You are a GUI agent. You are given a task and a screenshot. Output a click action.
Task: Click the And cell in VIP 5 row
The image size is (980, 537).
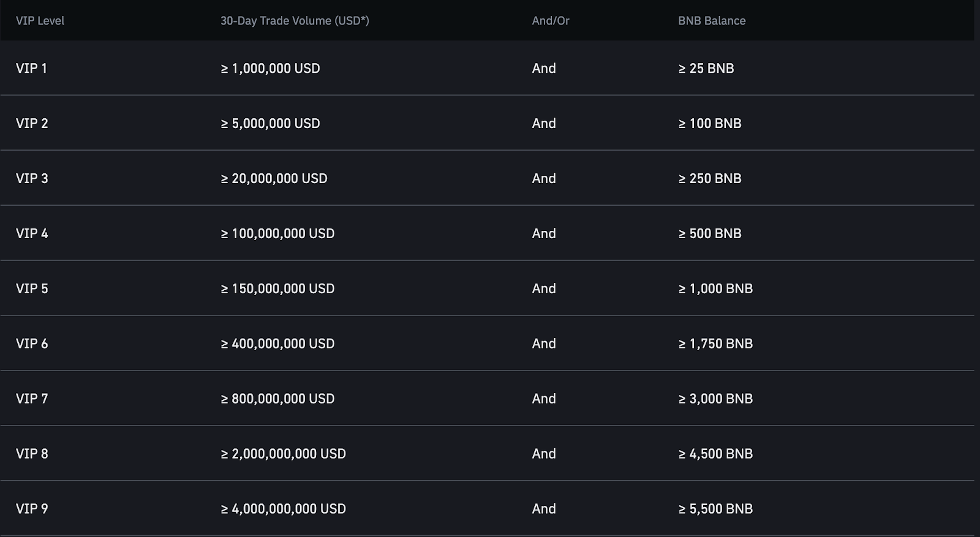pyautogui.click(x=543, y=289)
